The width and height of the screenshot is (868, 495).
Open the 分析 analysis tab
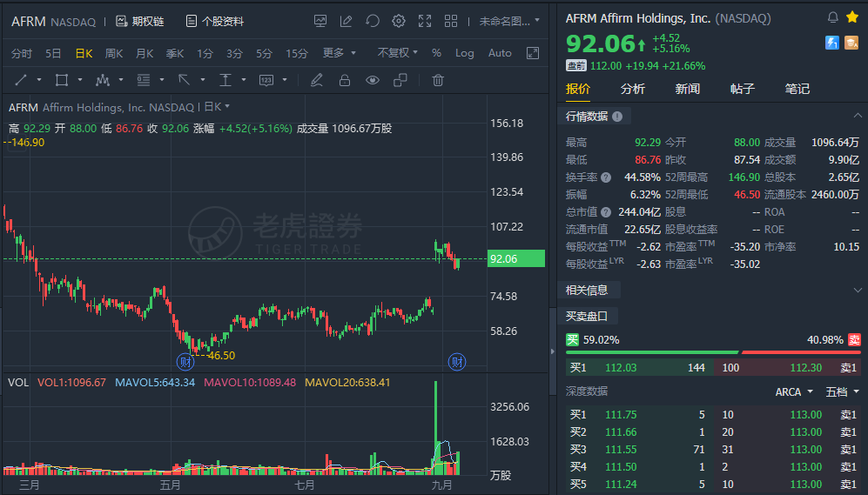633,89
